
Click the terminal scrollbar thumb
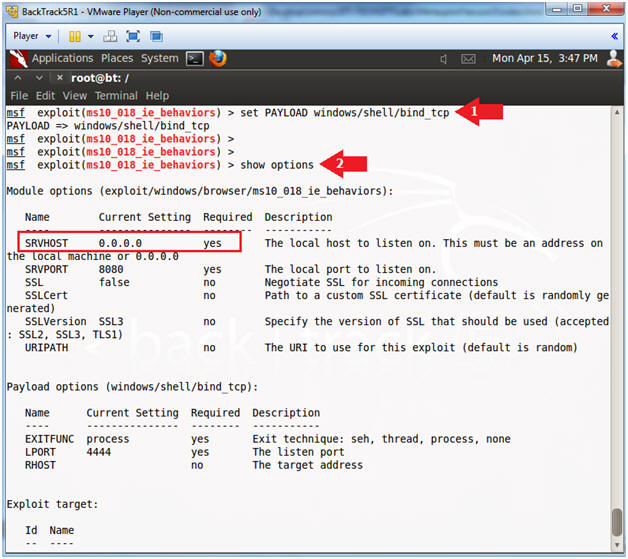point(617,521)
